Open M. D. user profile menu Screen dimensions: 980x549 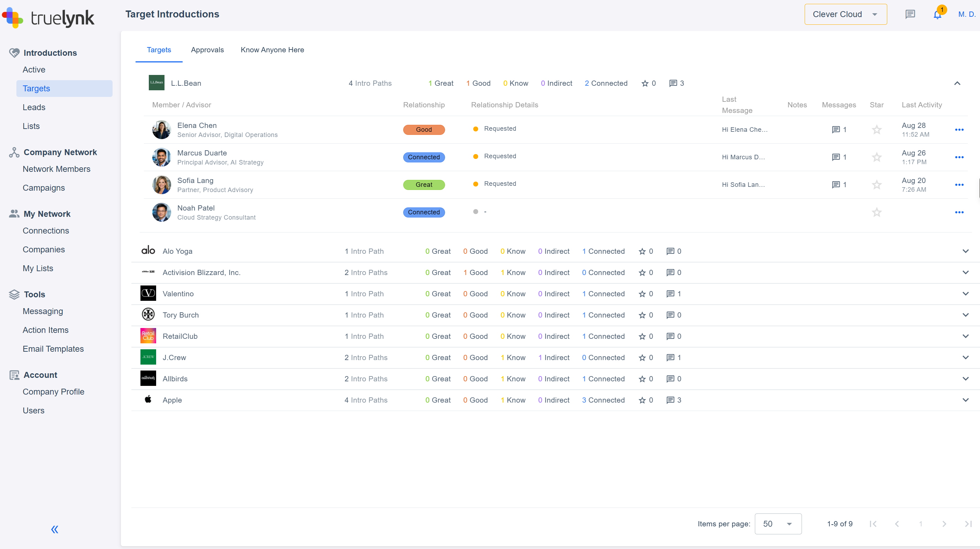point(967,14)
